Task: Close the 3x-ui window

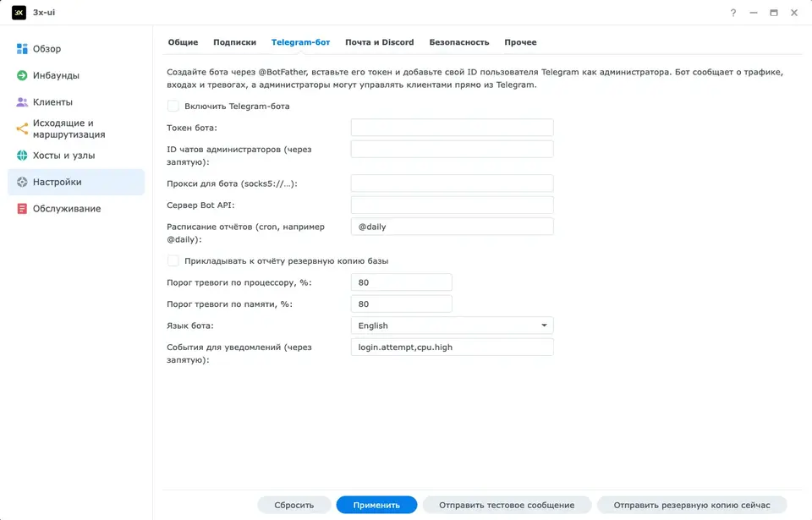Action: point(794,13)
